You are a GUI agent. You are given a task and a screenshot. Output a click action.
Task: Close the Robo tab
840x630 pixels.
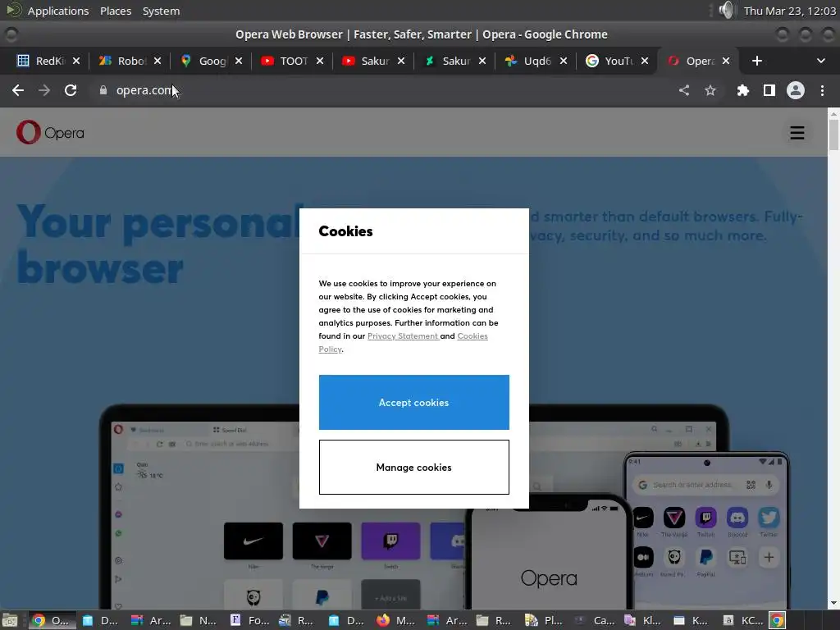157,61
